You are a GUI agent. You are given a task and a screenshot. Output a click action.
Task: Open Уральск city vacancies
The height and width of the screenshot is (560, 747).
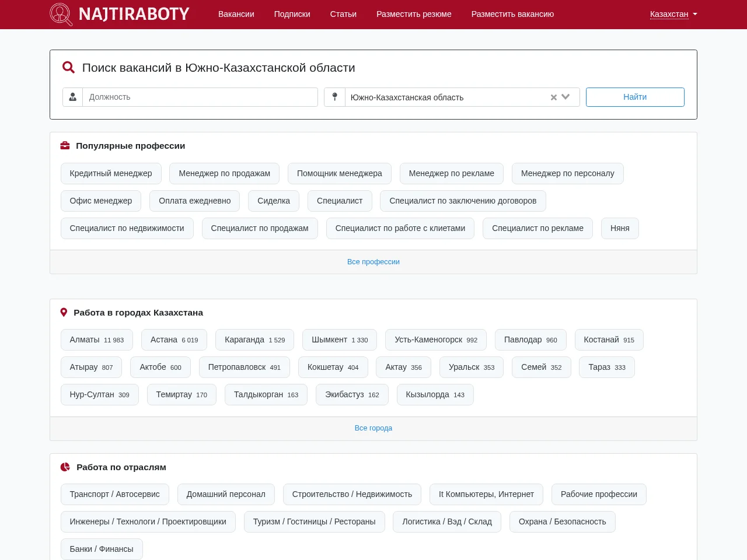pos(472,367)
